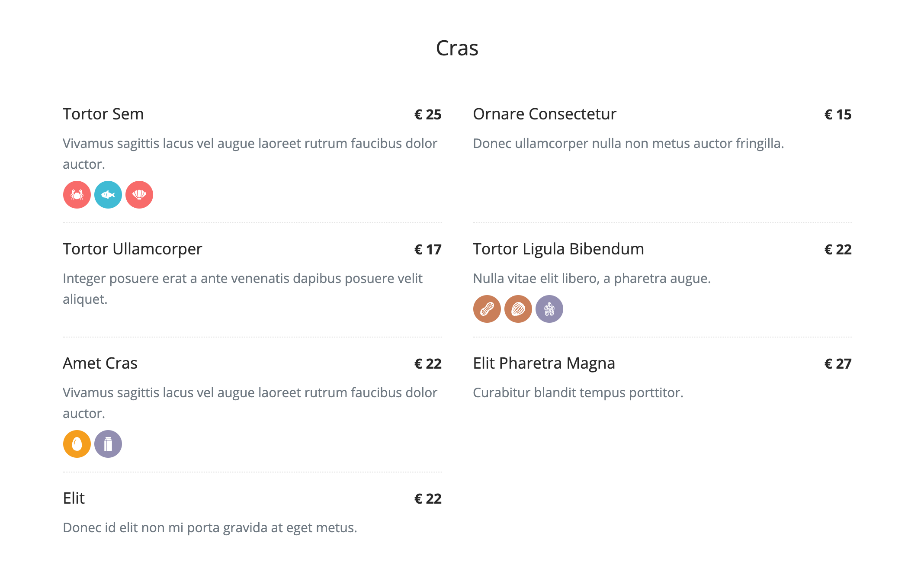Select the Elit Pharetra Magna dish title

[544, 364]
